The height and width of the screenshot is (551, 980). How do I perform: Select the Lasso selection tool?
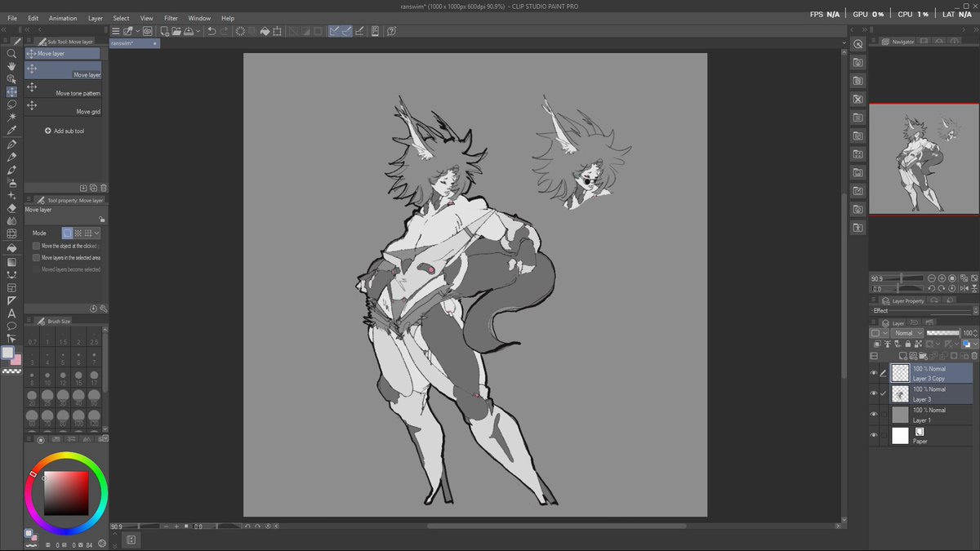(x=11, y=104)
